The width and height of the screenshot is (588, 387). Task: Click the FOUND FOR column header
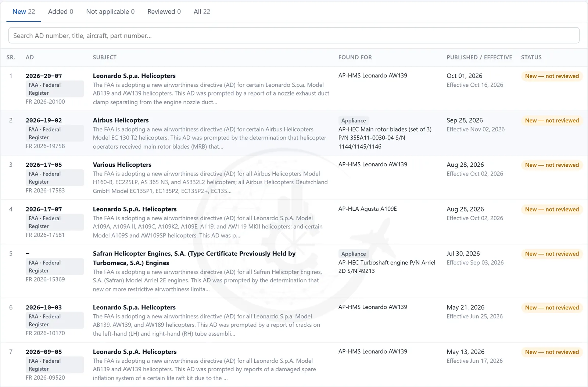click(x=355, y=57)
